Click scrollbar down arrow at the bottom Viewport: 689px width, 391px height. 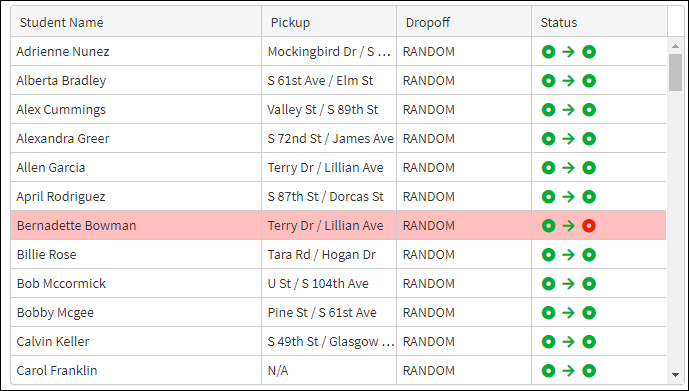[x=675, y=375]
